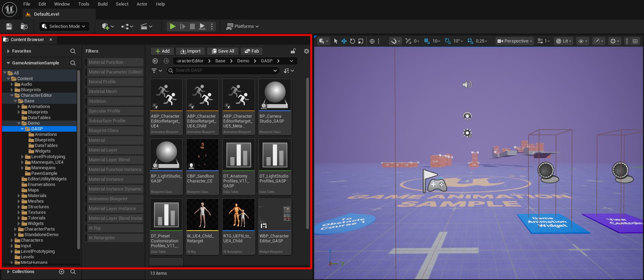Click the Import button
The image size is (644, 280).
pos(190,51)
